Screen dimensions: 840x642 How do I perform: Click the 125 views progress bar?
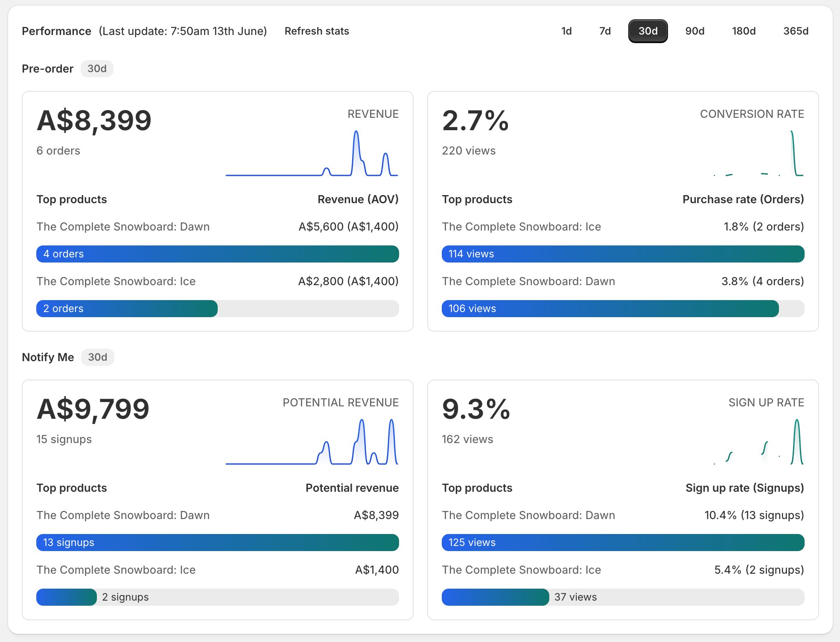[623, 543]
